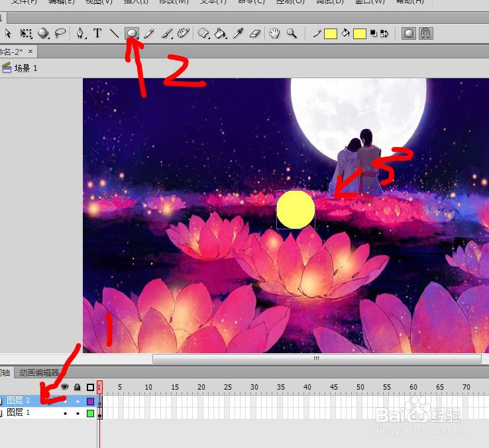Image resolution: width=489 pixels, height=448 pixels.
Task: Open the 控制(O) menu
Action: coord(290,2)
